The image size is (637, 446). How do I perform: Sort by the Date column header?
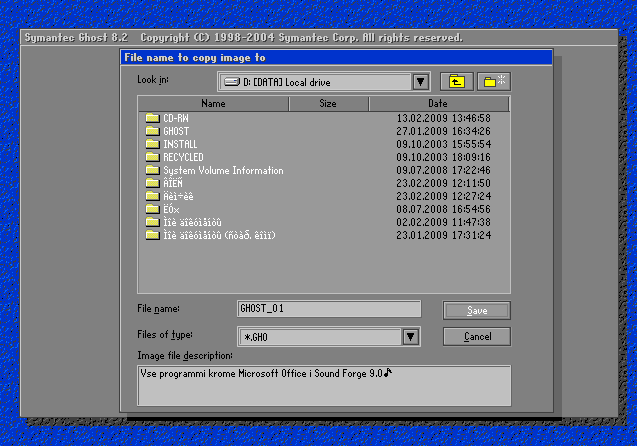437,103
